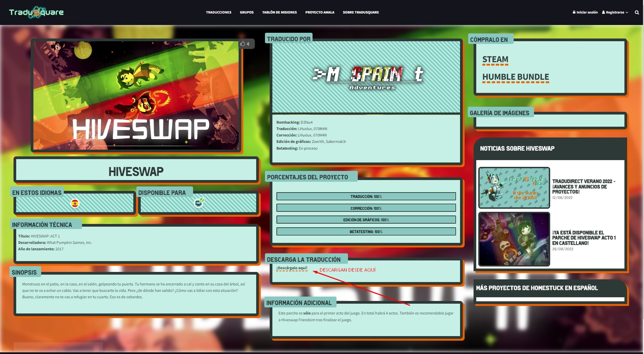The height and width of the screenshot is (354, 644).
Task: Open the Hiveswap Acto 1 patch news headline
Action: tap(584, 238)
